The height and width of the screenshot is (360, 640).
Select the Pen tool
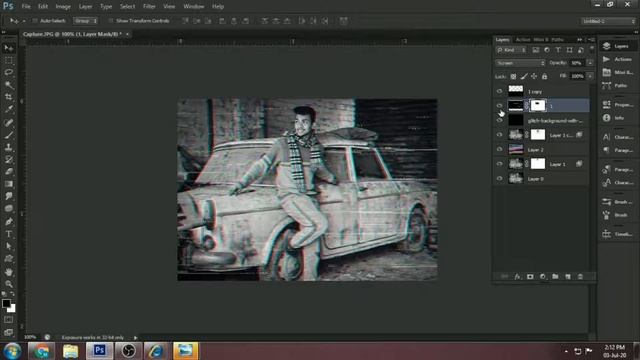point(9,222)
